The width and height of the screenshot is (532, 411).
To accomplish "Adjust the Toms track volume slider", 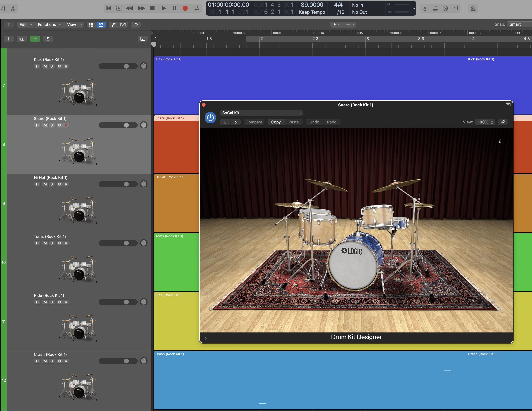I will pyautogui.click(x=126, y=243).
